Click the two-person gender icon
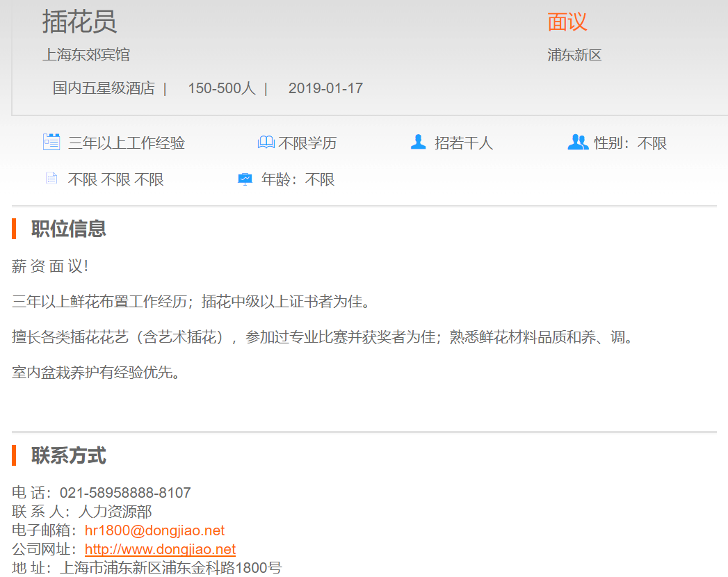The height and width of the screenshot is (577, 728). coord(578,143)
